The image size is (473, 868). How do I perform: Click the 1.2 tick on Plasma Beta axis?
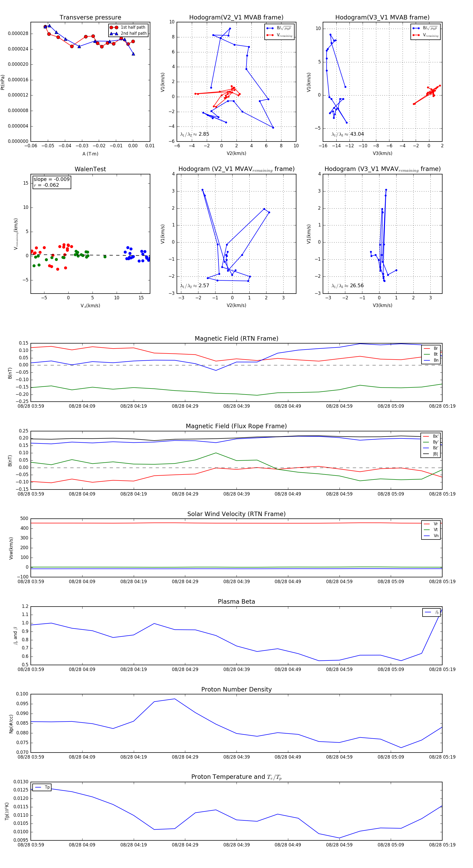(25, 606)
